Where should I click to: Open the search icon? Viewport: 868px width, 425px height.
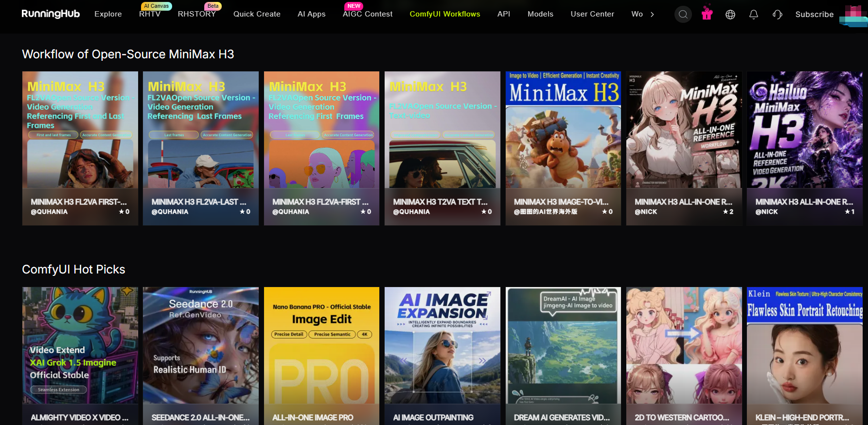(683, 15)
